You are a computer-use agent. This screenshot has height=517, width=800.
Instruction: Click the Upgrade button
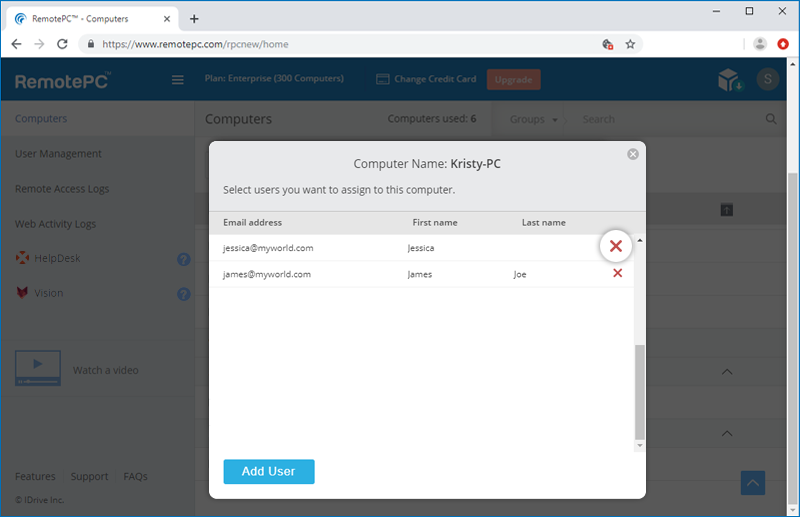tap(513, 80)
